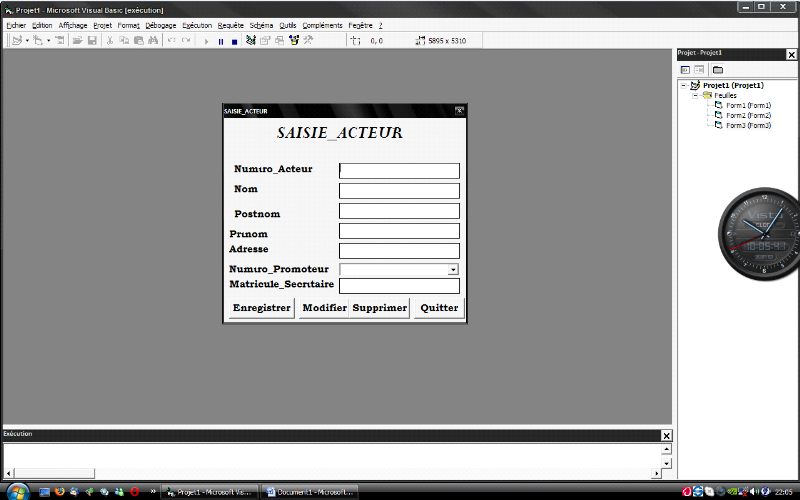Click the Enregistrer button
800x500 pixels.
[x=261, y=308]
